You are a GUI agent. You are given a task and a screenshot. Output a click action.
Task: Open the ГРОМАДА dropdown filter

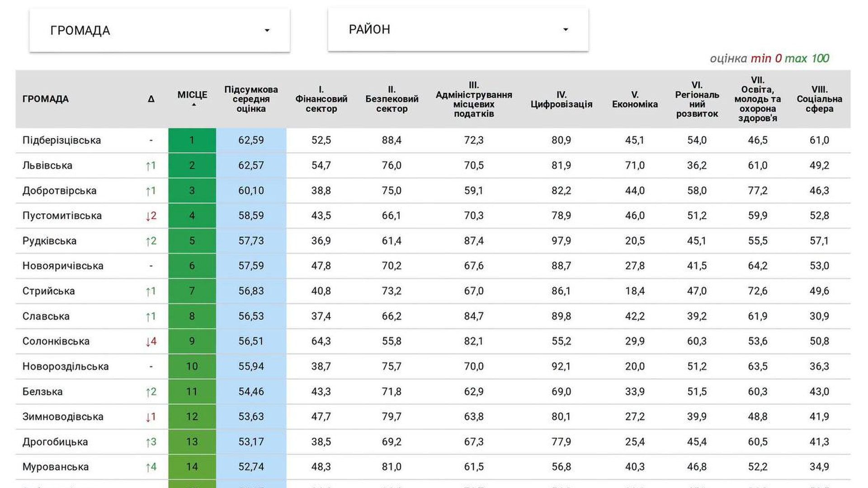[159, 30]
